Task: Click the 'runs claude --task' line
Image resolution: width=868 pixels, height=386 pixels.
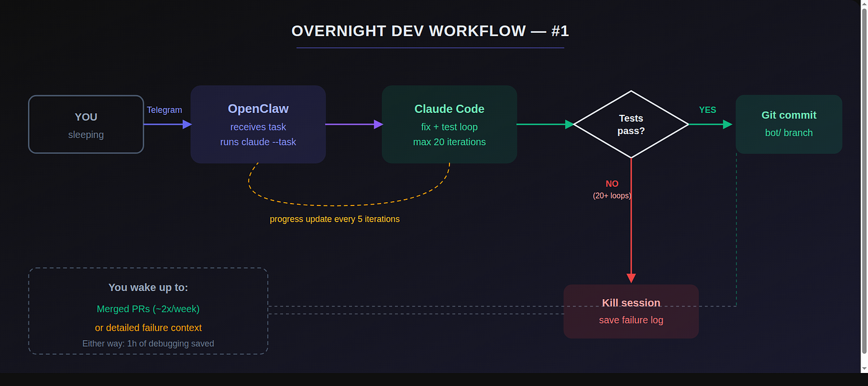Action: coord(258,142)
